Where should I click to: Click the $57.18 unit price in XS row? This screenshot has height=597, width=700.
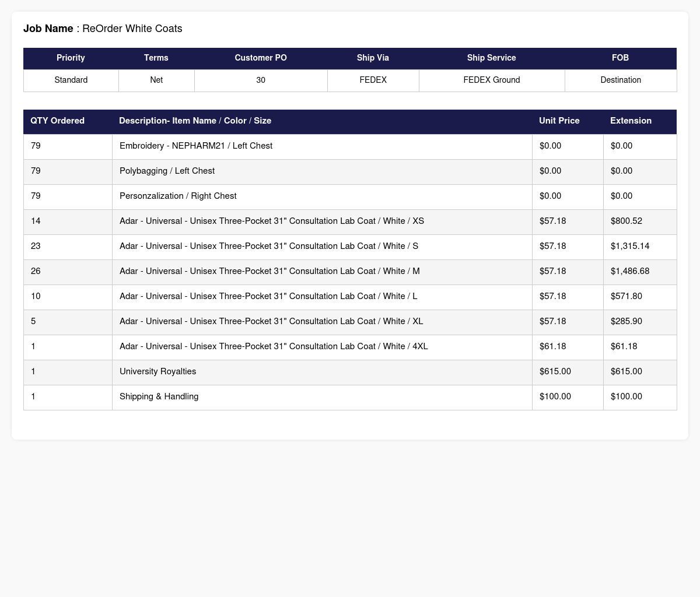553,221
